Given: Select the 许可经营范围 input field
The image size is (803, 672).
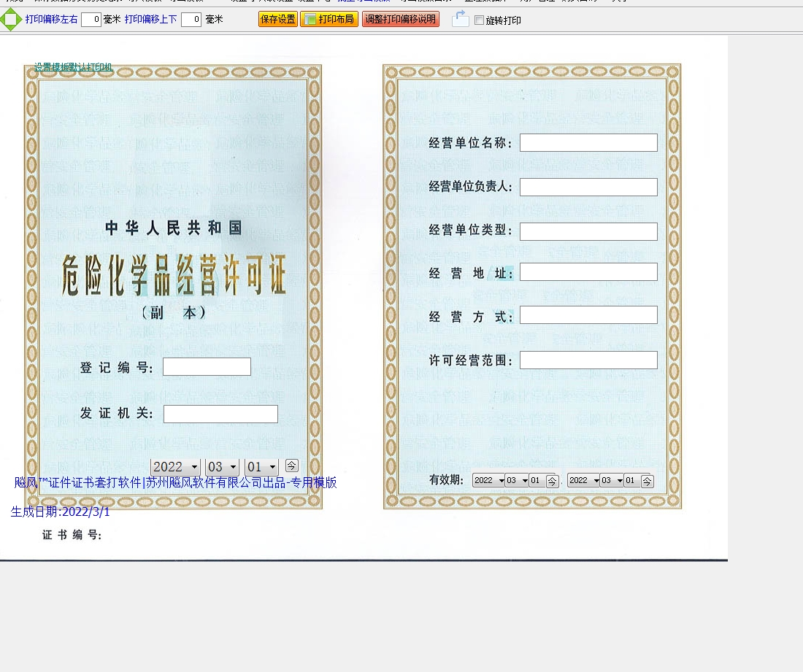Looking at the screenshot, I should 588,360.
